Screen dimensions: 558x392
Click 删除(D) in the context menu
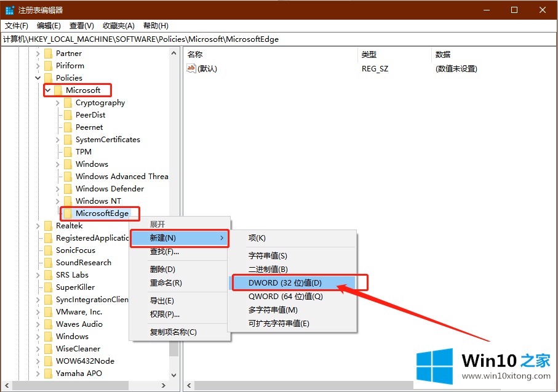(180, 269)
